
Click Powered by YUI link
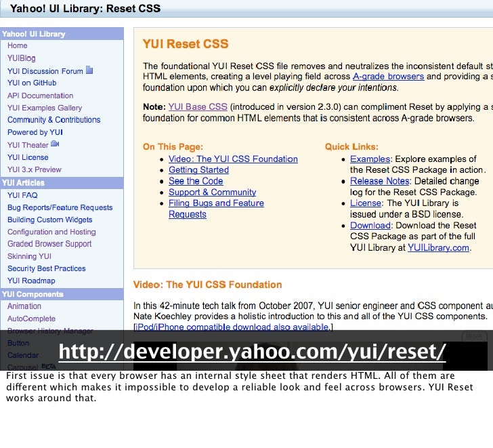point(35,132)
